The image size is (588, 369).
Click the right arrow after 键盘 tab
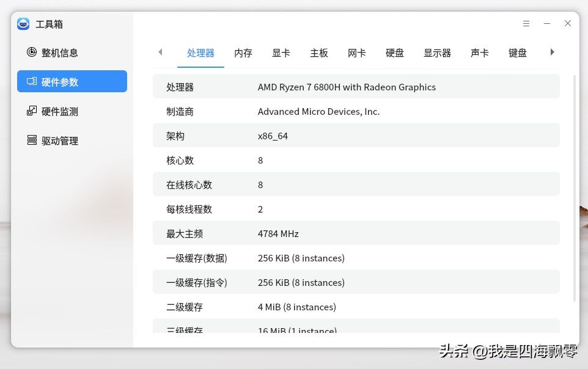(x=552, y=53)
